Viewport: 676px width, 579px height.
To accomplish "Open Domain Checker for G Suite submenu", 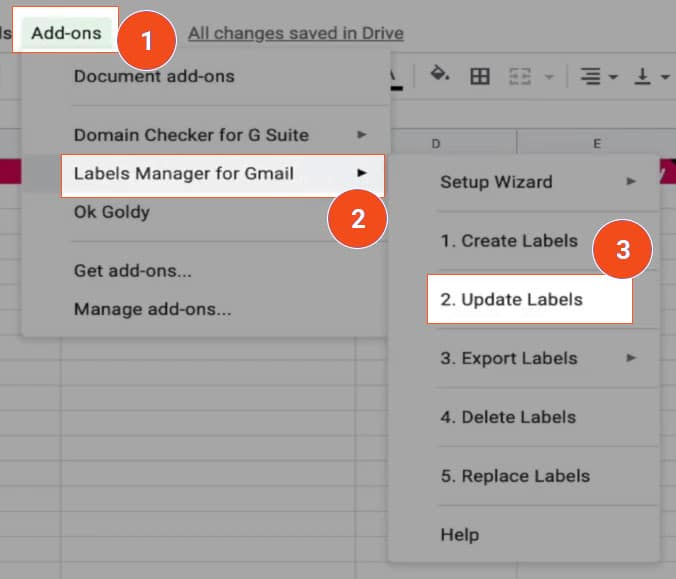I will pyautogui.click(x=206, y=135).
